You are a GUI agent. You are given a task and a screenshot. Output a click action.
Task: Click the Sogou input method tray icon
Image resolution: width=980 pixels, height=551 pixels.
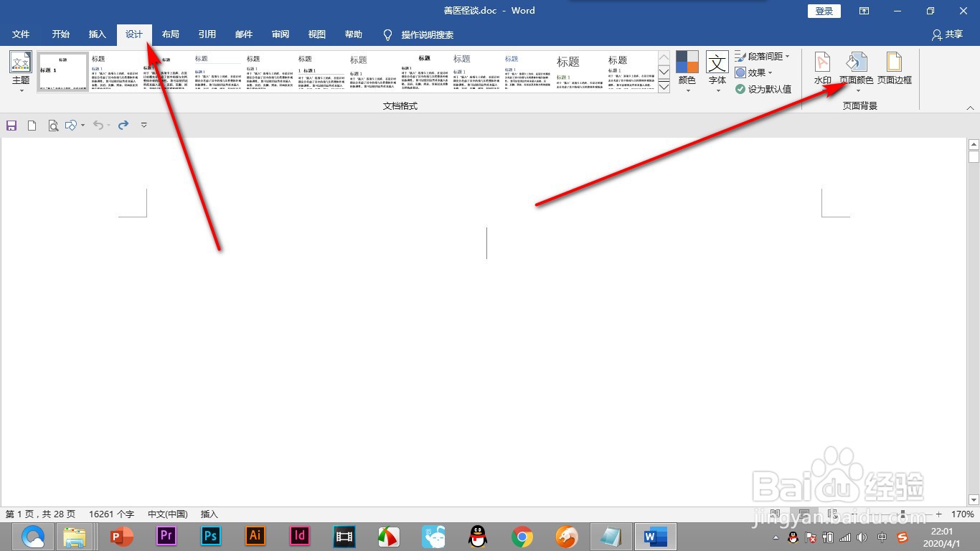[x=903, y=537]
